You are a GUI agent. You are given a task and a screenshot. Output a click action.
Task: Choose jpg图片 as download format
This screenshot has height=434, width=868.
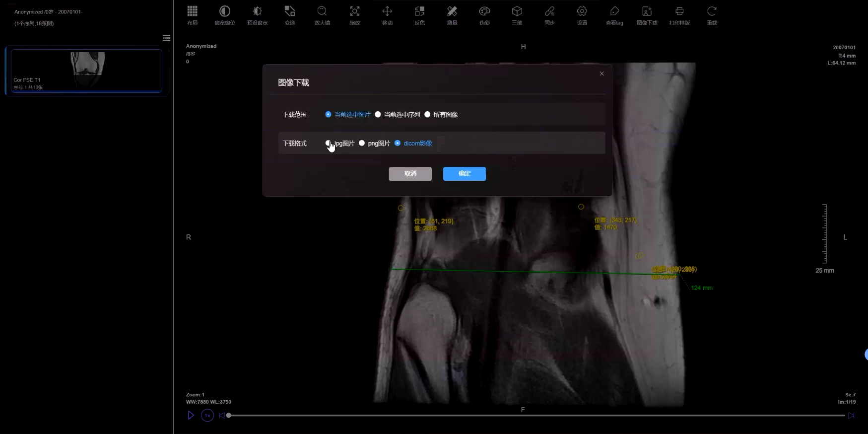tap(328, 144)
